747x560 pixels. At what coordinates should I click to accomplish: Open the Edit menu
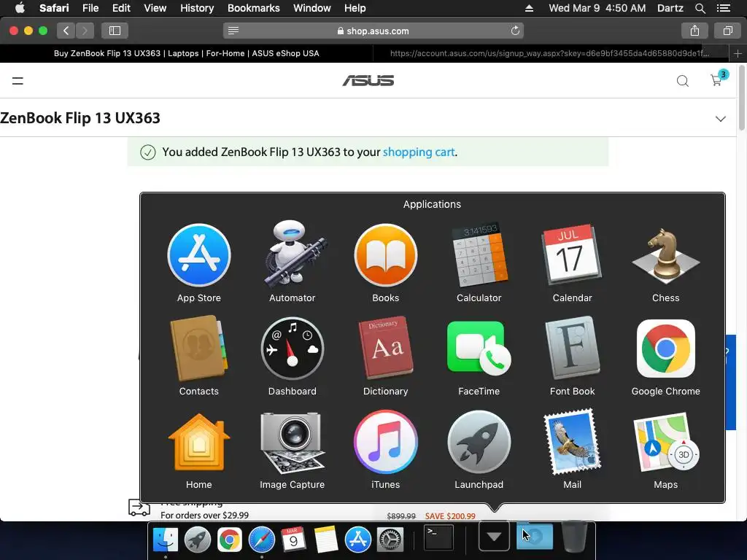pyautogui.click(x=121, y=8)
